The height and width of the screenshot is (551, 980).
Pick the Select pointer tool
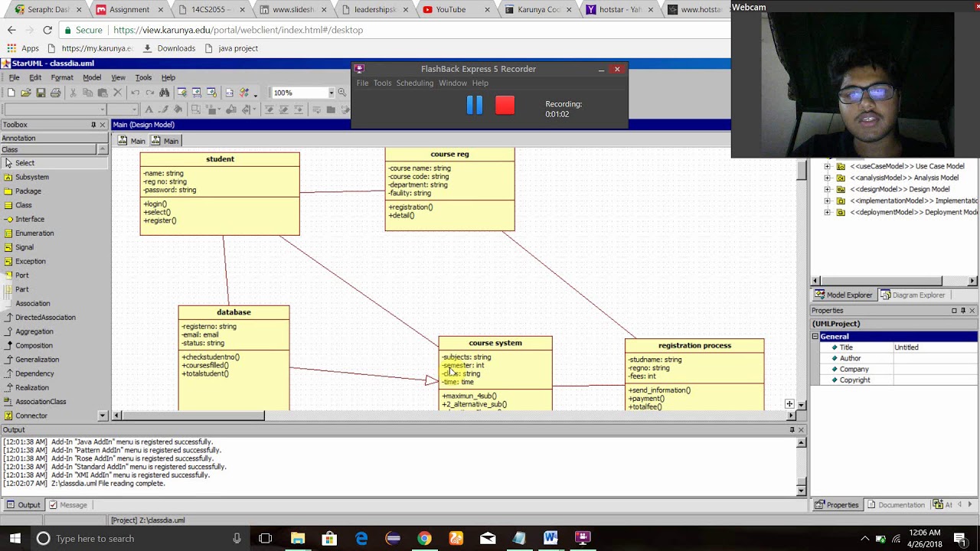pyautogui.click(x=24, y=163)
